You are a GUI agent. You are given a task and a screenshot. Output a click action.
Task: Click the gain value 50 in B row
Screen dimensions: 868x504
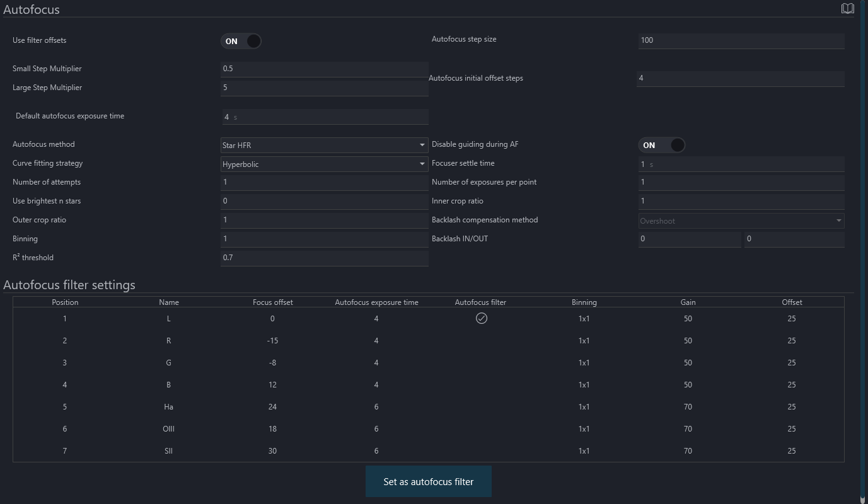tap(688, 385)
